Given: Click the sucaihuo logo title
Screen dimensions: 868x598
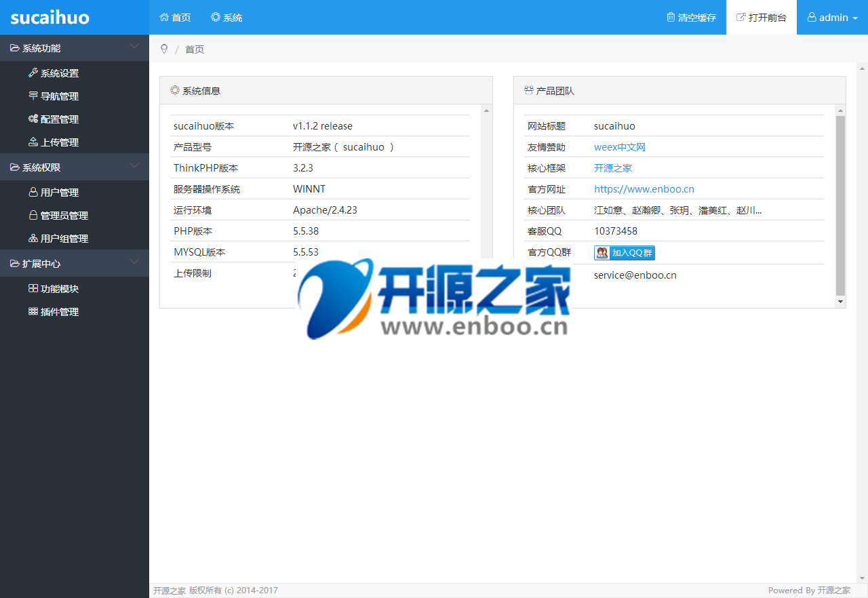Looking at the screenshot, I should pos(50,17).
